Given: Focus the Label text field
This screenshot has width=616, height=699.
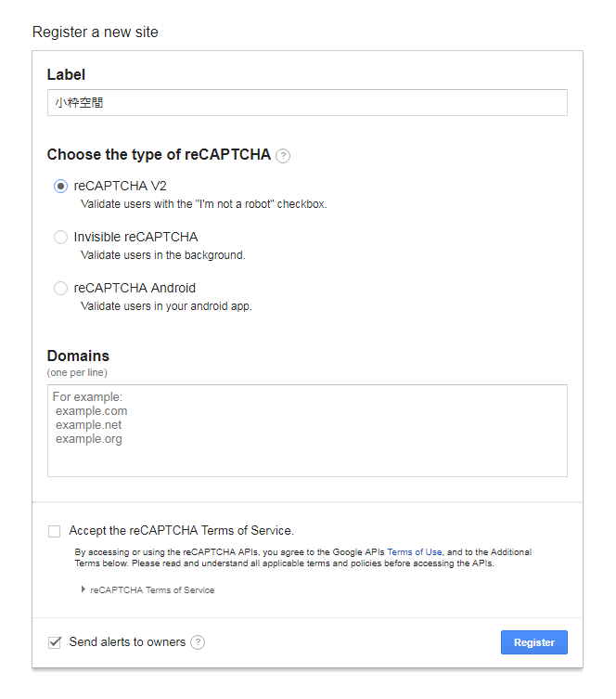Looking at the screenshot, I should (307, 103).
